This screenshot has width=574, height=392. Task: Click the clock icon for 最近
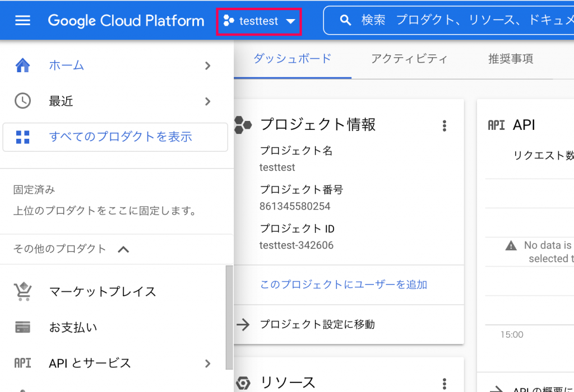pos(22,101)
